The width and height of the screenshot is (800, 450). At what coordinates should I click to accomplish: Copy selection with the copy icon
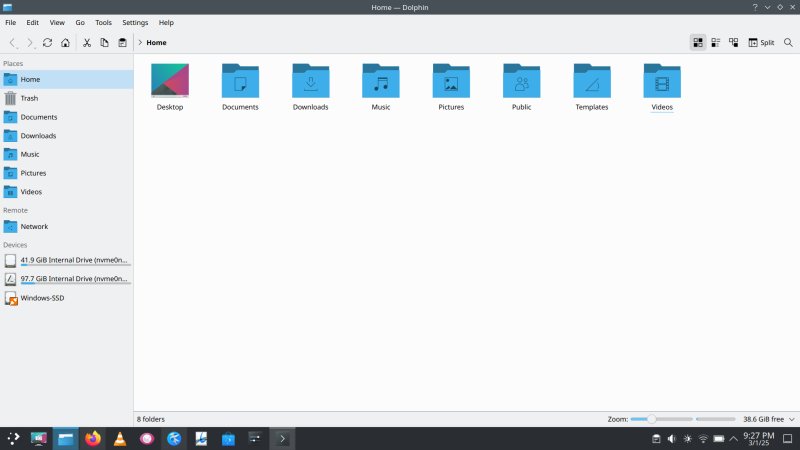pos(105,43)
